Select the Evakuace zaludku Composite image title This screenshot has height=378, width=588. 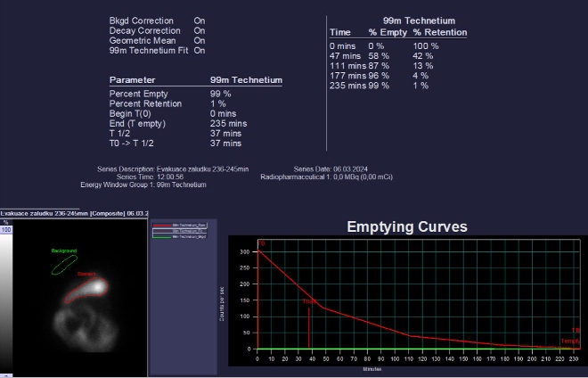(74, 214)
